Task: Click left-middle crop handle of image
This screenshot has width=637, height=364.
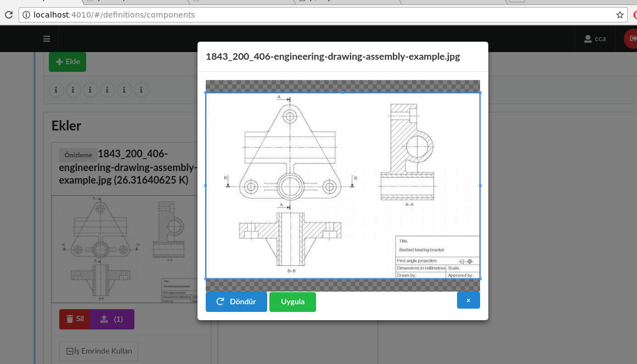Action: [x=206, y=186]
